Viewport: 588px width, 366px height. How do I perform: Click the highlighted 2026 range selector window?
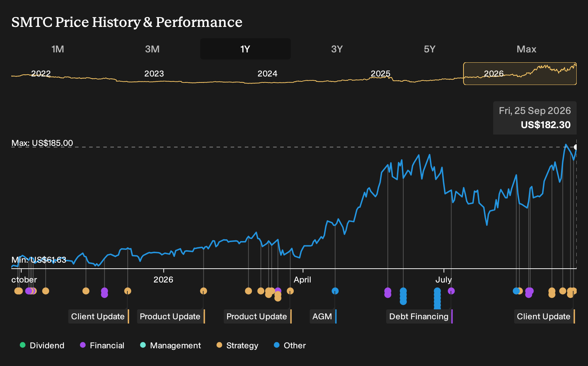520,74
